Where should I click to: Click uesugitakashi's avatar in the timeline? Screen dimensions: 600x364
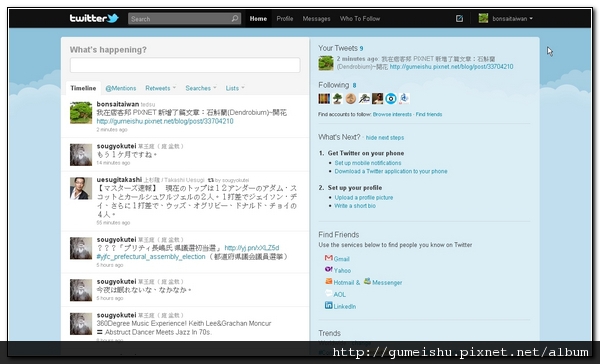[81, 188]
